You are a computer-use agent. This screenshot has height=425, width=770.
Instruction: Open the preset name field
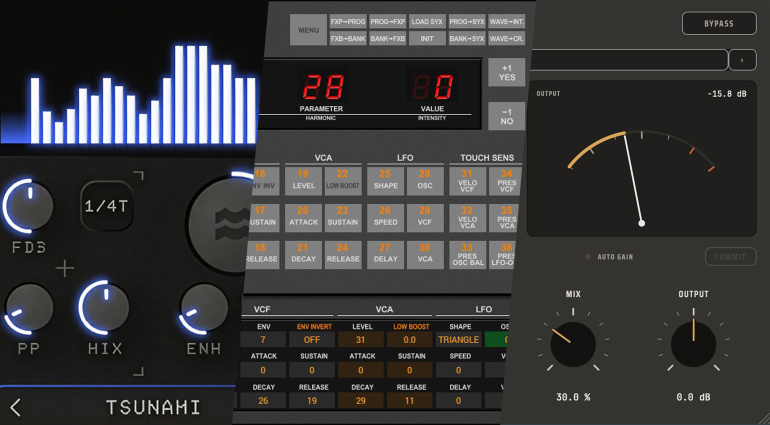[629, 60]
